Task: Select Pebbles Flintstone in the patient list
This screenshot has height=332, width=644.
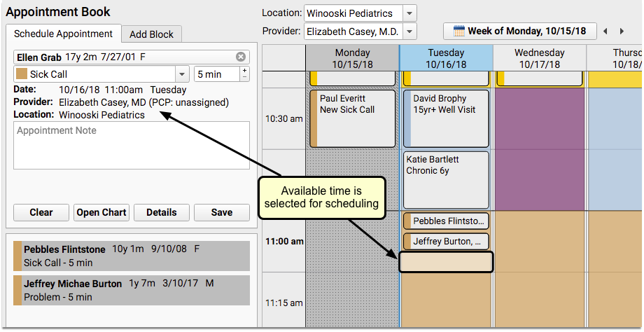Action: click(131, 256)
